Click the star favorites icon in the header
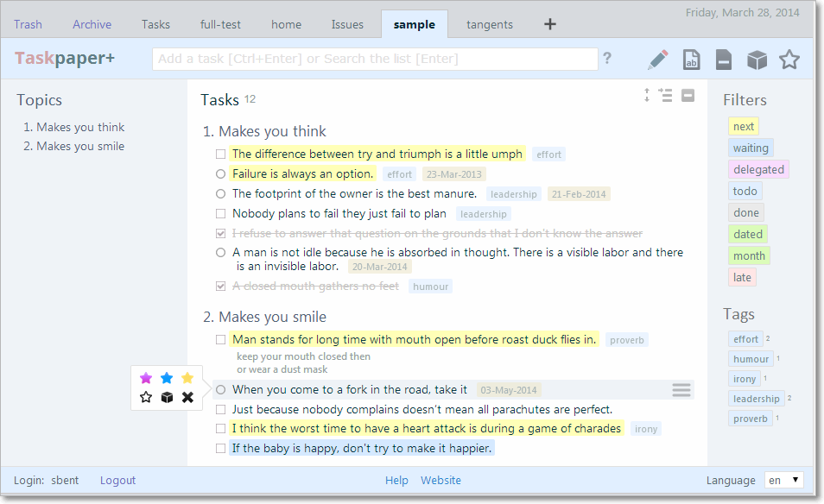Image resolution: width=824 pixels, height=504 pixels. [789, 59]
